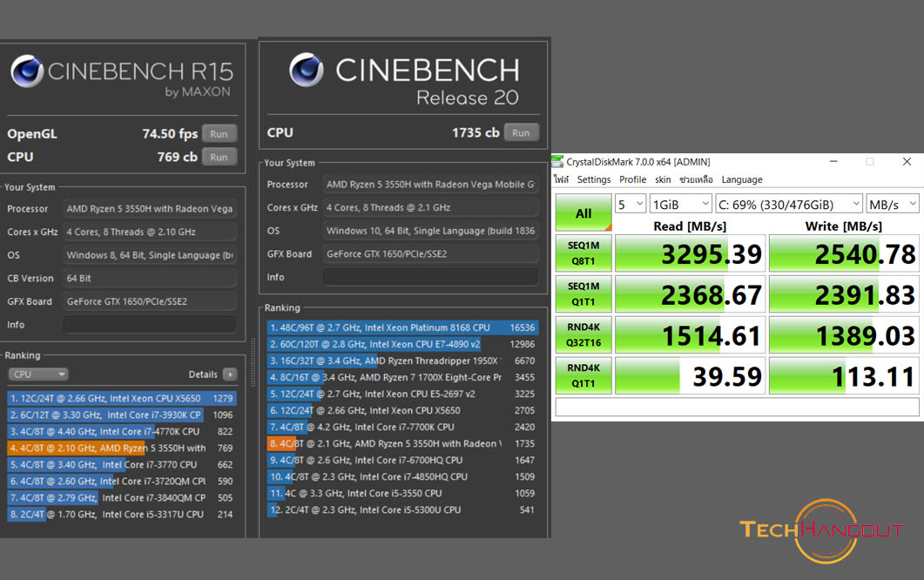
Task: Click the R20 Processor field
Action: pyautogui.click(x=431, y=185)
